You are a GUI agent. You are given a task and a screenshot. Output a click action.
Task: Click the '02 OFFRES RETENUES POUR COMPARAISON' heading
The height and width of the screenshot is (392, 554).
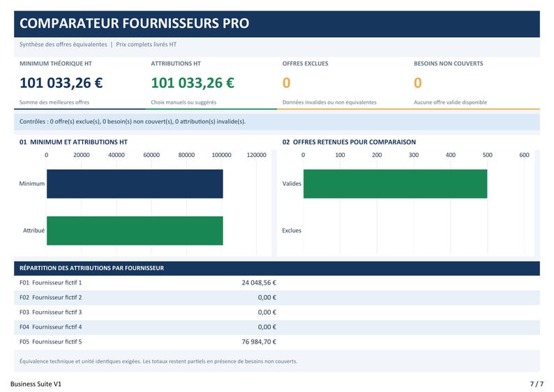tap(349, 142)
